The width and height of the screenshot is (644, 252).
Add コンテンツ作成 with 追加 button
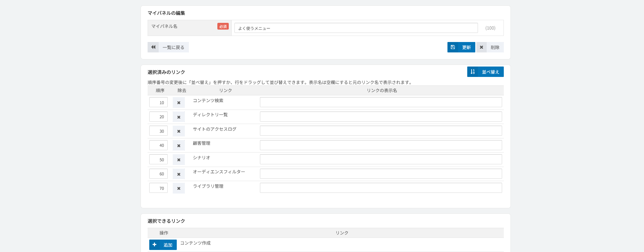[163, 245]
